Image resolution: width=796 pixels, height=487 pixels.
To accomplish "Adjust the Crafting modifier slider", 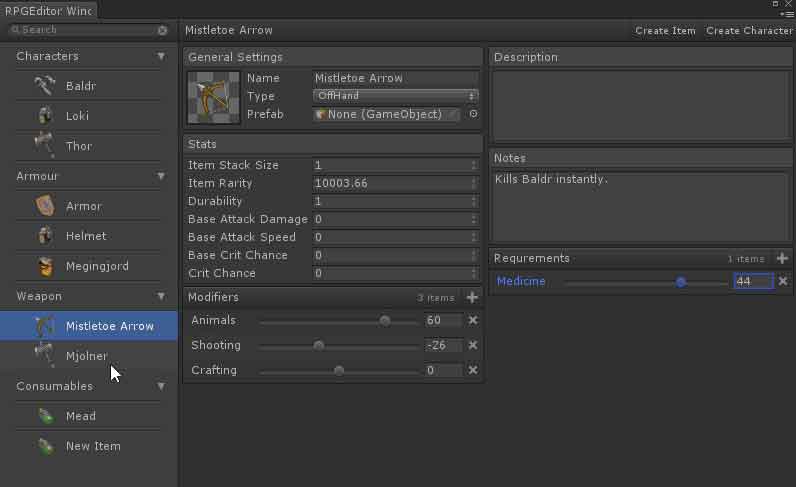I will [338, 371].
